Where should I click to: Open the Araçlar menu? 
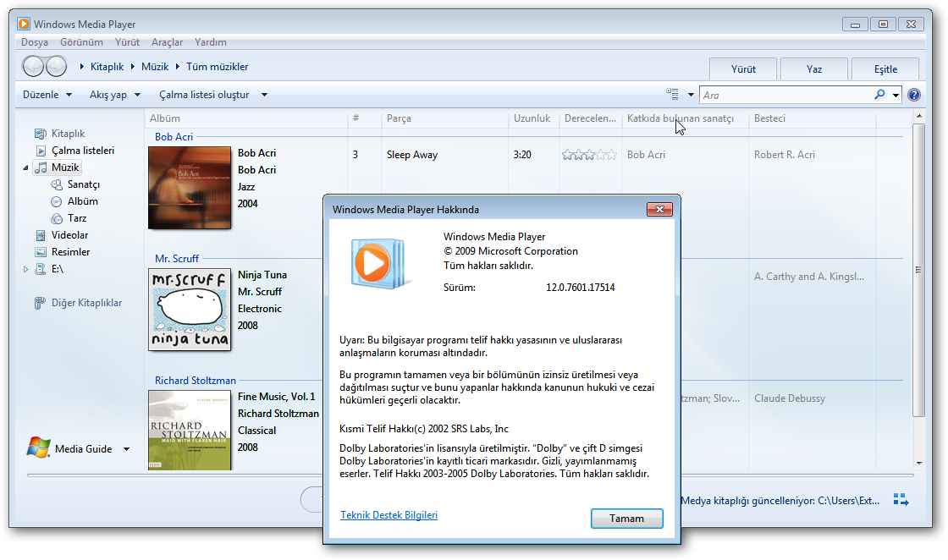167,42
